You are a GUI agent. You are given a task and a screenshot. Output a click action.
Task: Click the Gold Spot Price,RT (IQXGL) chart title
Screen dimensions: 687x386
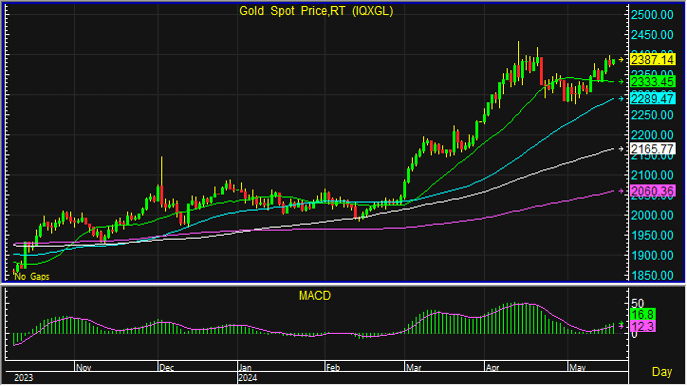pyautogui.click(x=316, y=11)
